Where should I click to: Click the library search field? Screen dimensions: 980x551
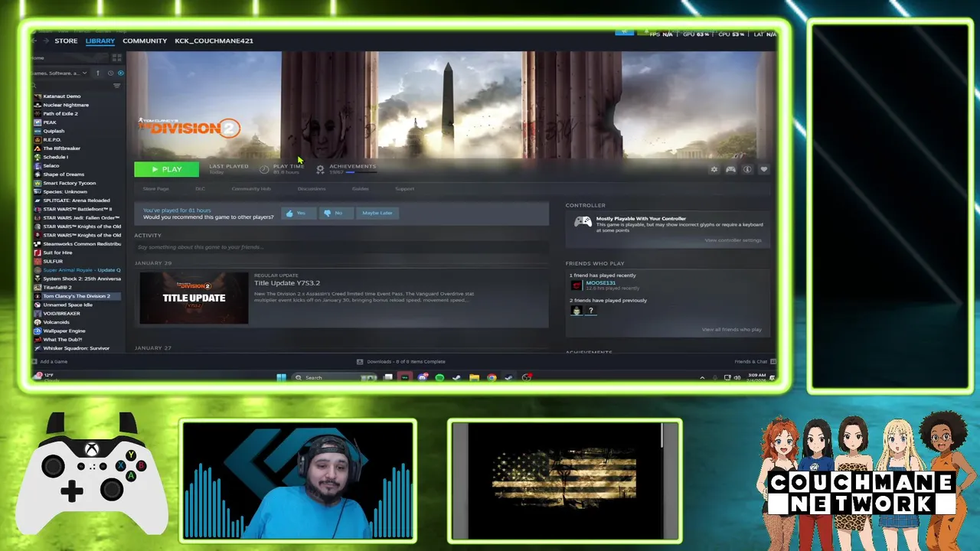(70, 86)
